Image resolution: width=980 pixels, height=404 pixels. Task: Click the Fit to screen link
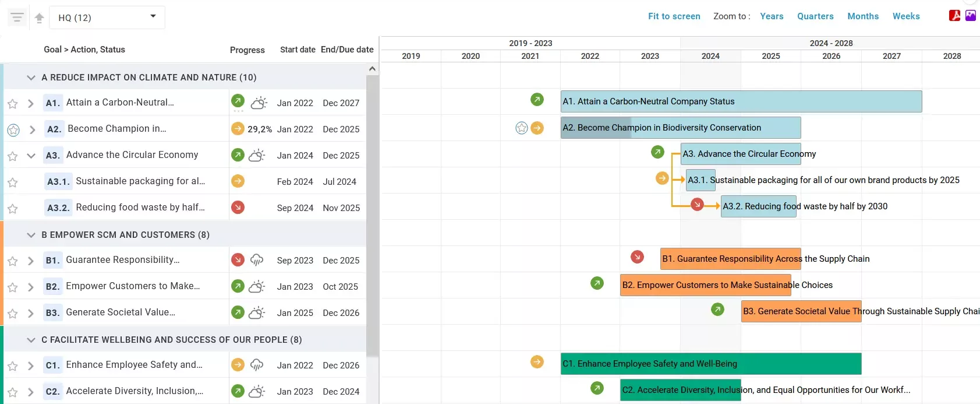click(674, 16)
